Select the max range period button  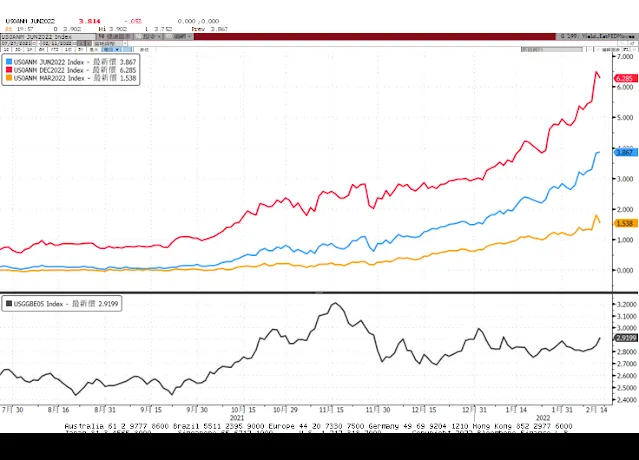[x=93, y=49]
